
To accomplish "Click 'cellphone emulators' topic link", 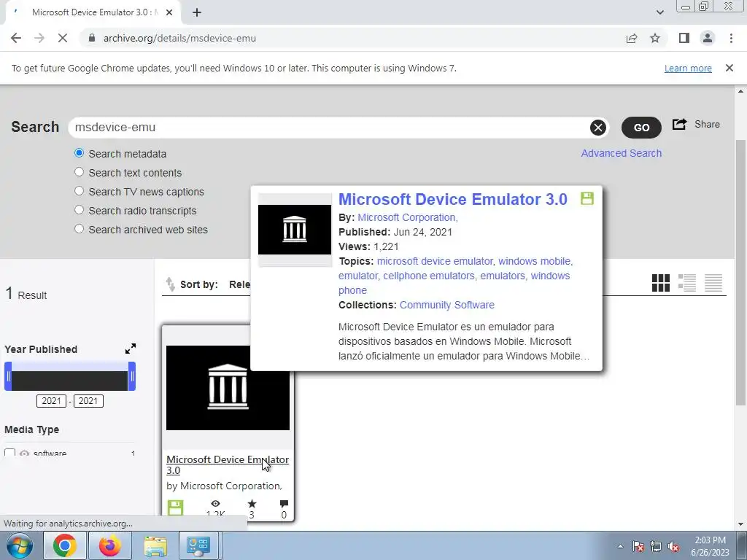I will pos(429,276).
